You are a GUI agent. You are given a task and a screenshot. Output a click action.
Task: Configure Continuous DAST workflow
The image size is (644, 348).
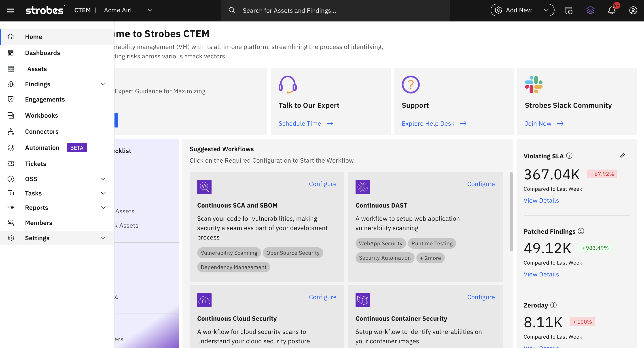pos(481,184)
